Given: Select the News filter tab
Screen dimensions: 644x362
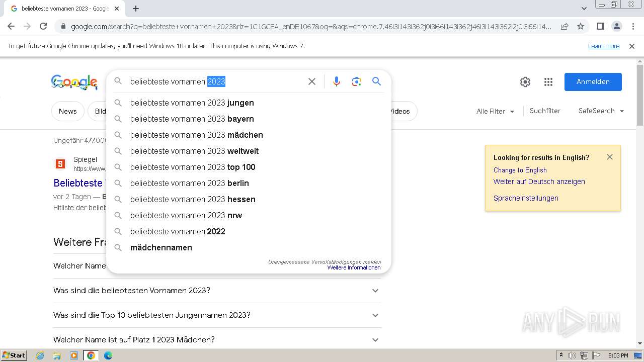Looking at the screenshot, I should coord(67,111).
